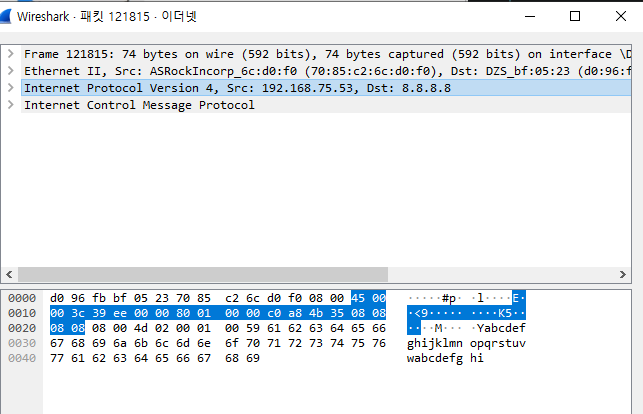Select hex byte 'd0' at row 0000 start
643x414 pixels.
coord(57,298)
